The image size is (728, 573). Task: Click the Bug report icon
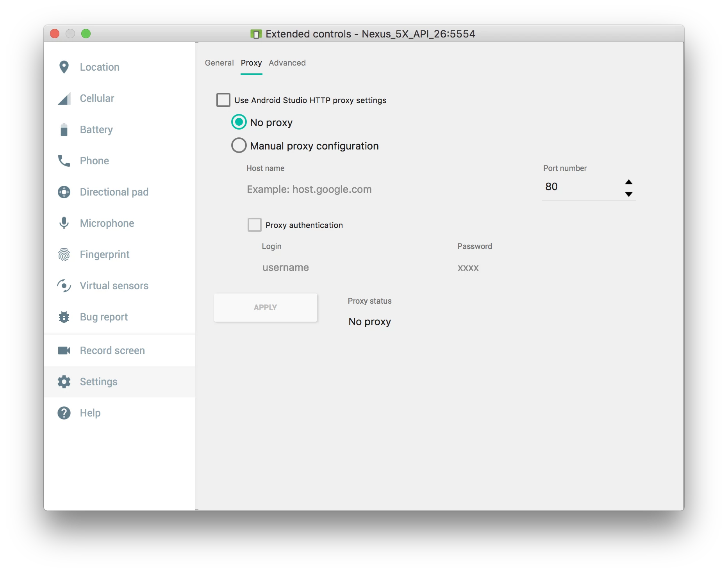[64, 317]
